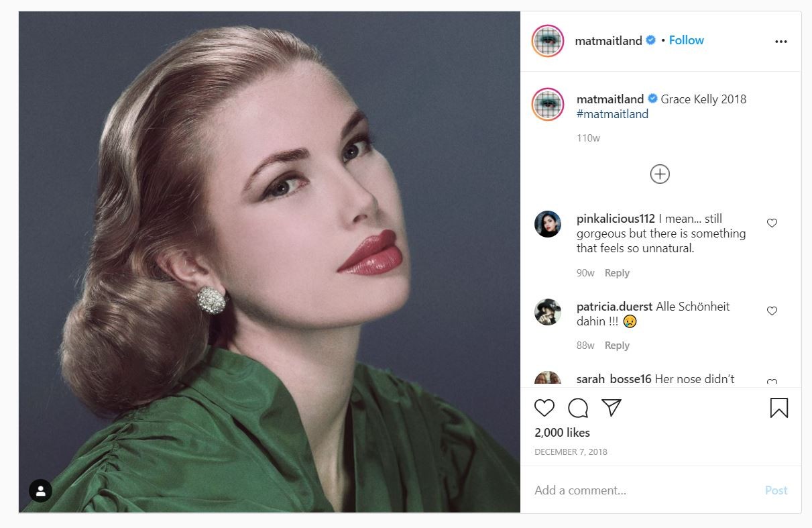812x528 pixels.
Task: Load more comments with the plus circle
Action: coord(660,174)
